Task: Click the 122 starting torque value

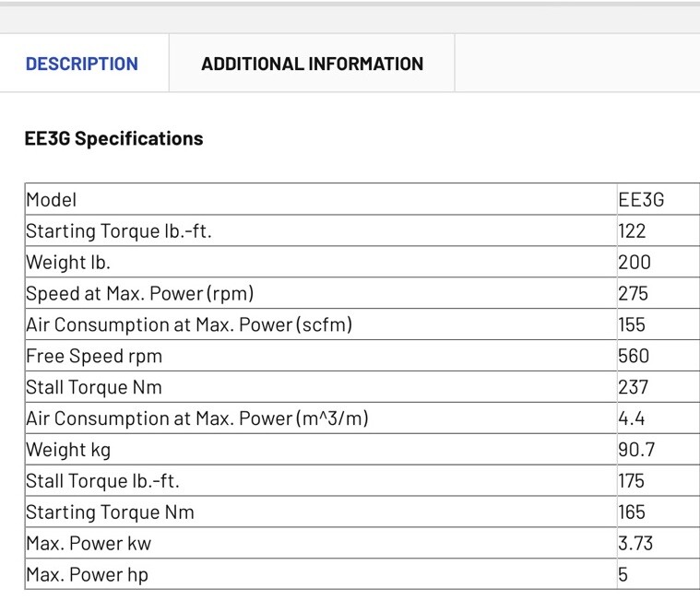Action: [x=632, y=231]
